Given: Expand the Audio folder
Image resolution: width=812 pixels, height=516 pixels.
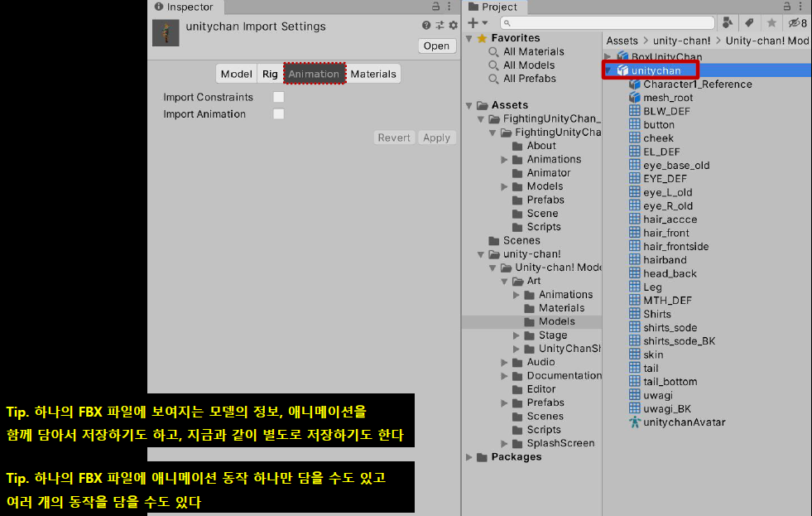Looking at the screenshot, I should click(x=504, y=363).
